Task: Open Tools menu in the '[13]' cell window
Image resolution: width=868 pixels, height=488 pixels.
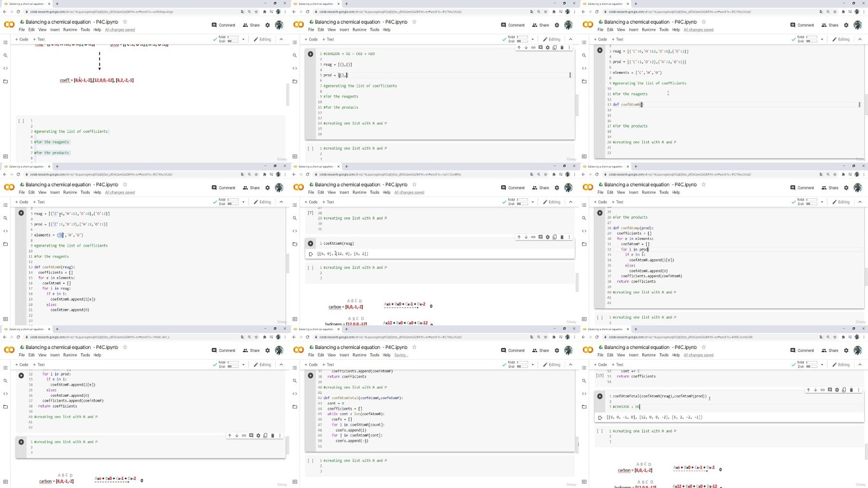Action: coord(663,355)
